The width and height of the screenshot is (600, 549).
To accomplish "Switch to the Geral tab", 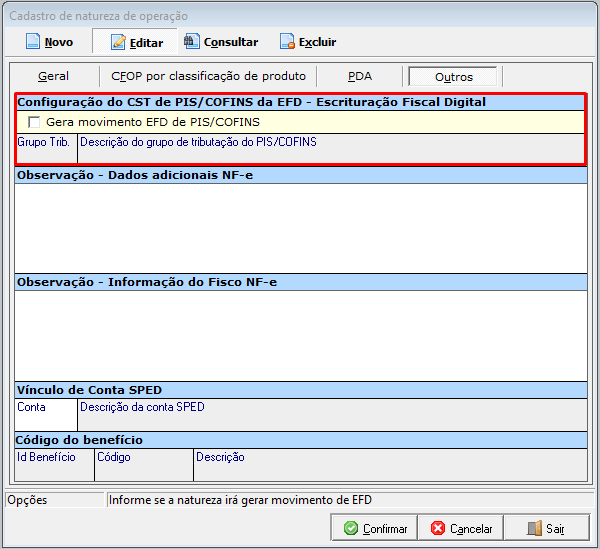I will 53,76.
